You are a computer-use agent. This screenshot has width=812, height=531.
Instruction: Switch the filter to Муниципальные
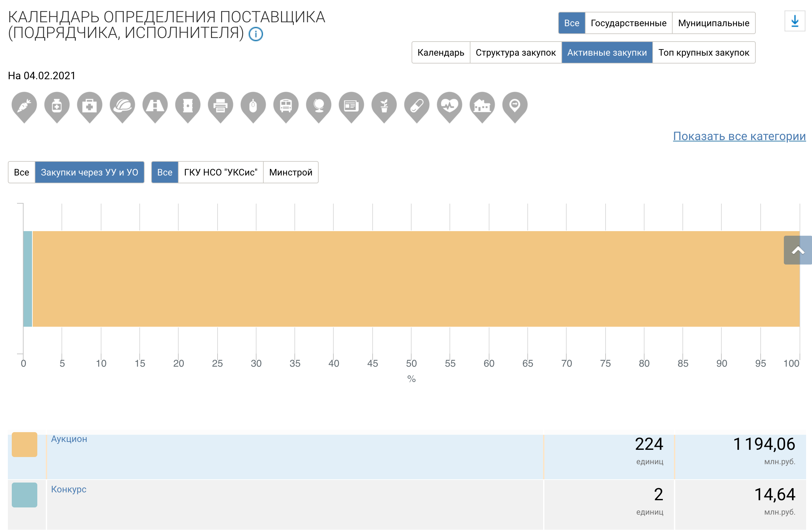click(x=714, y=23)
